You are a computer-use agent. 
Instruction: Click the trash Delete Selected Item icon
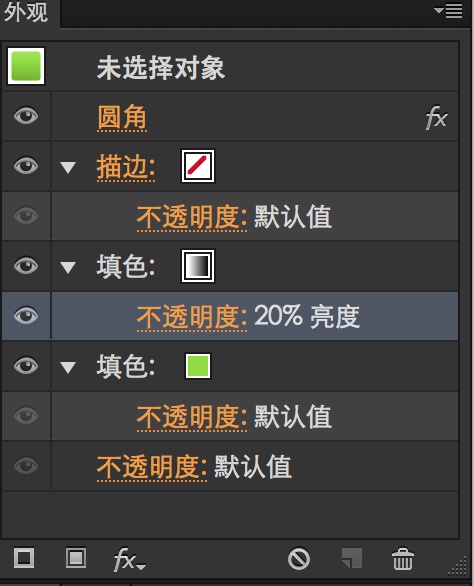point(403,559)
